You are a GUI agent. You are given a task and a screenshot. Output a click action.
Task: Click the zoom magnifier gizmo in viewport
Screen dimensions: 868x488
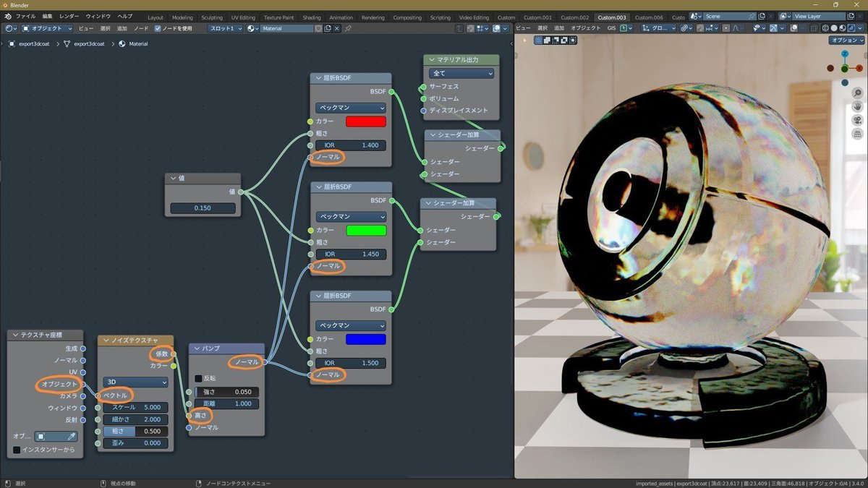click(x=856, y=94)
